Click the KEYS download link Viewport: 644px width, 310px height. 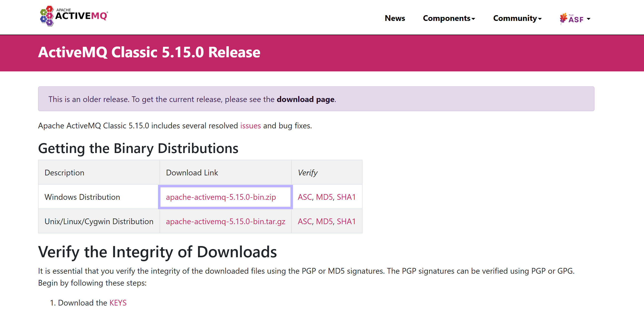pyautogui.click(x=118, y=303)
